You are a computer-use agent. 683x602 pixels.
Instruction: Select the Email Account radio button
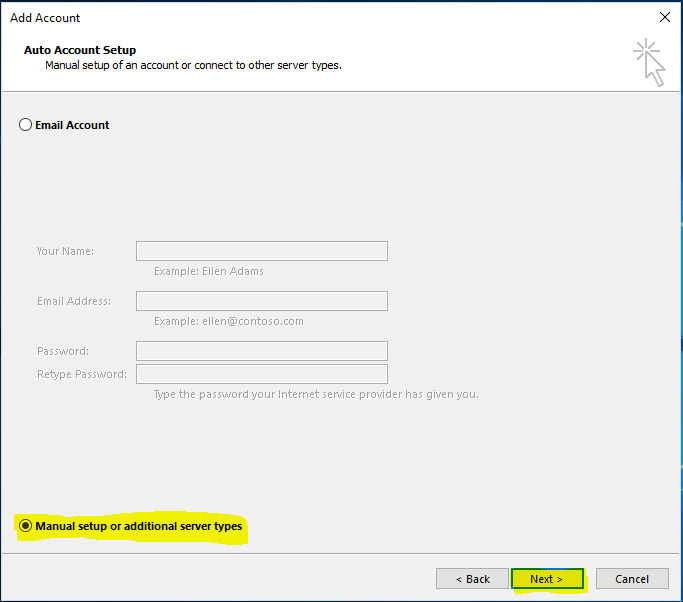coord(26,125)
